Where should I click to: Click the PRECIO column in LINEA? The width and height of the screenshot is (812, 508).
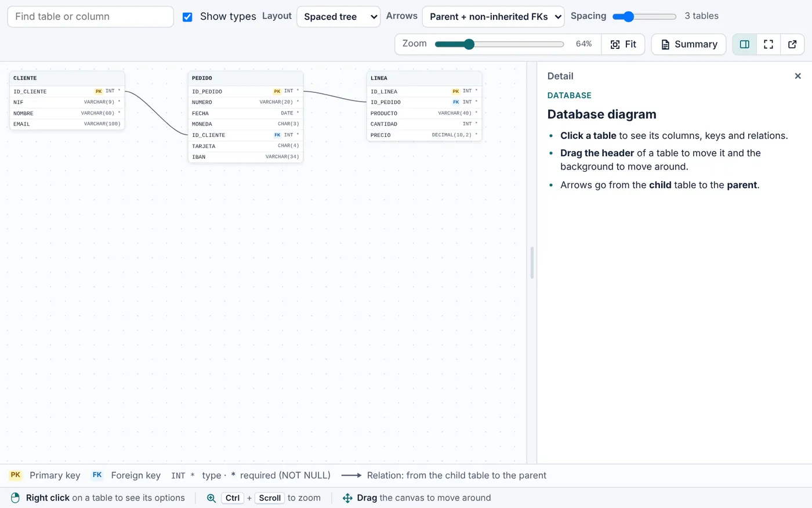click(424, 135)
